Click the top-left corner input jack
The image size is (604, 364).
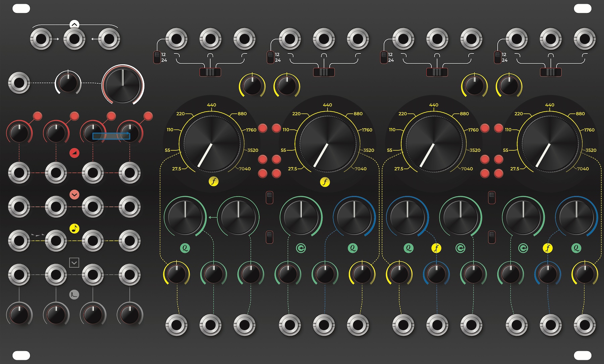coord(41,39)
